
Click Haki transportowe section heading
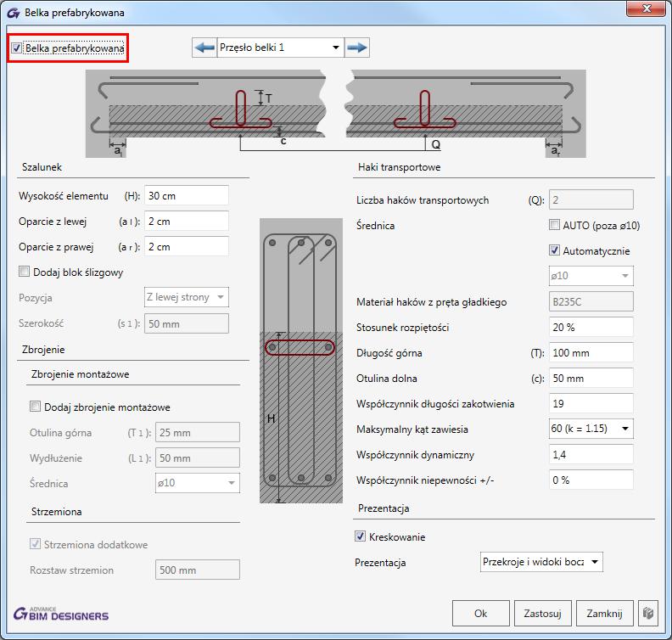(x=399, y=166)
